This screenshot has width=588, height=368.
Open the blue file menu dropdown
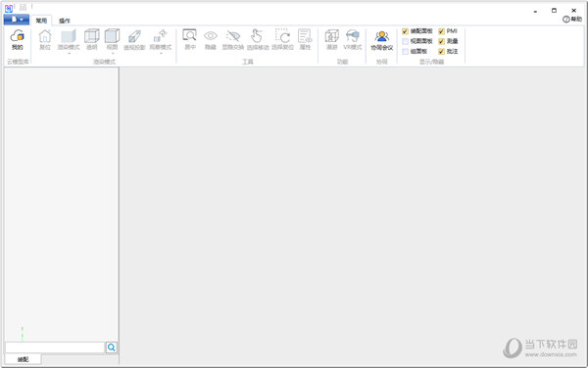click(17, 20)
